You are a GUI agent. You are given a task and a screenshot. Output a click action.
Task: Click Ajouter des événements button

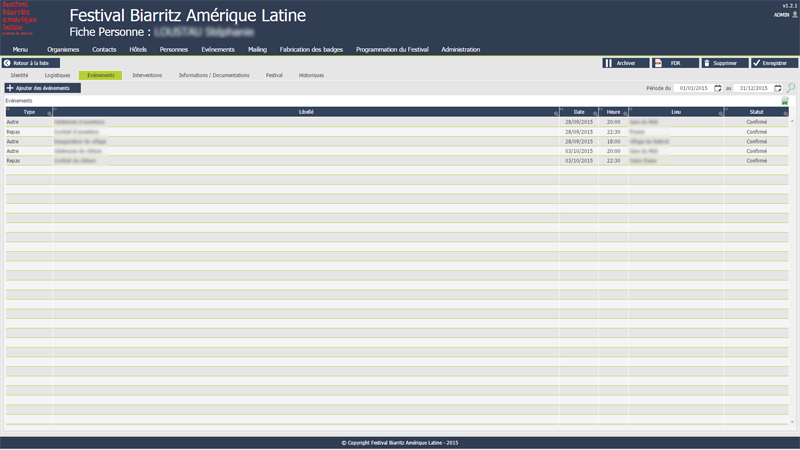42,88
